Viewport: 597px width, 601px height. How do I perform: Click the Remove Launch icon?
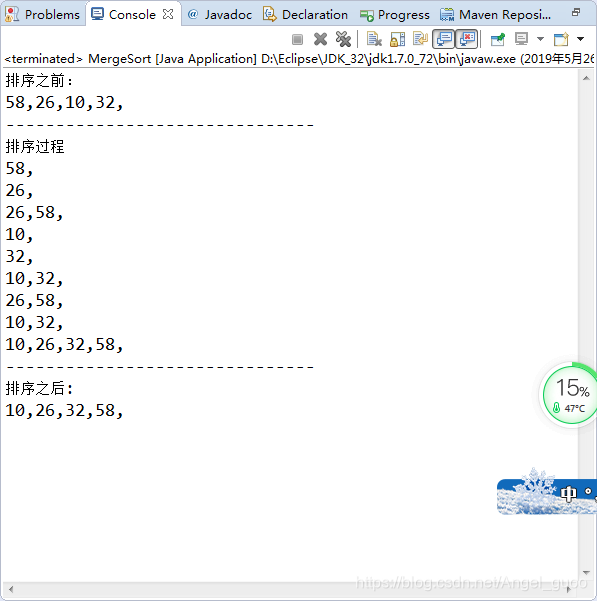tap(320, 39)
